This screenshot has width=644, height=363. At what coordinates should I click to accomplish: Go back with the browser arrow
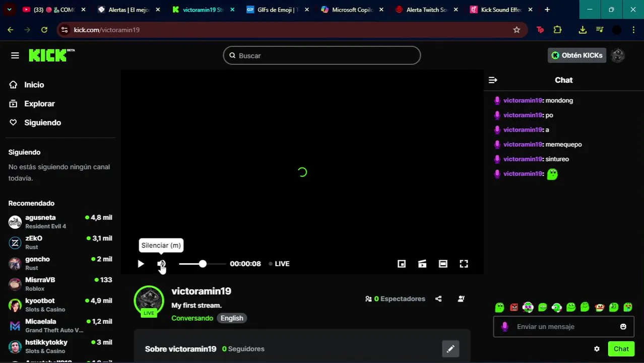point(11,30)
